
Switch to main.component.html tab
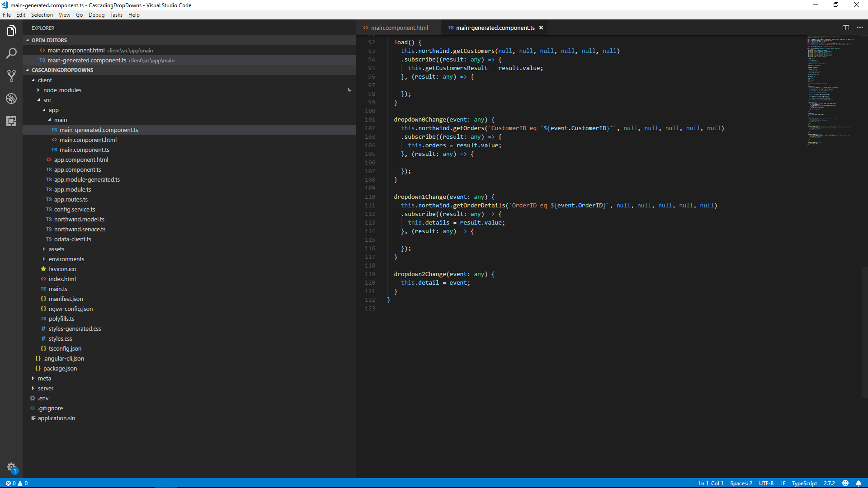click(x=400, y=28)
